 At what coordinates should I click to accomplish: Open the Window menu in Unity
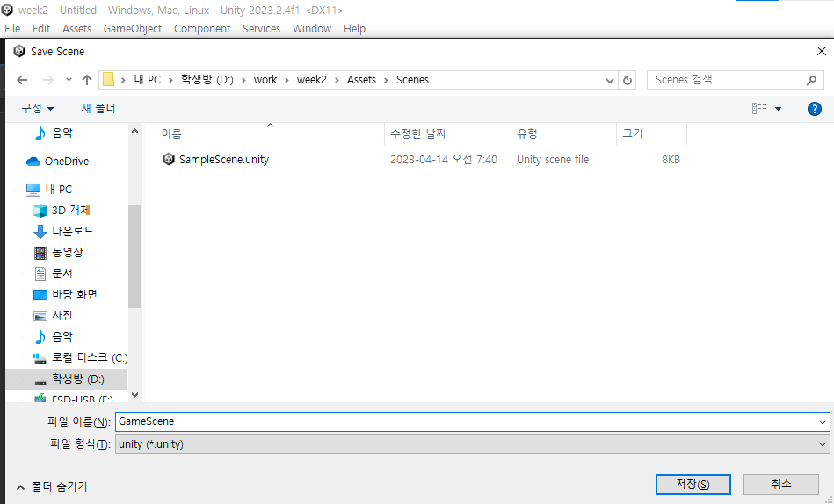(312, 29)
